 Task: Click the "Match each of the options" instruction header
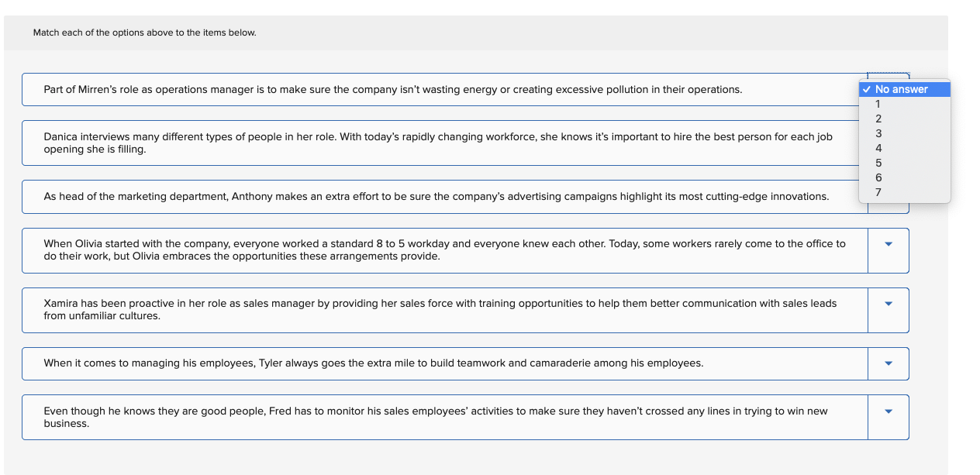click(144, 33)
